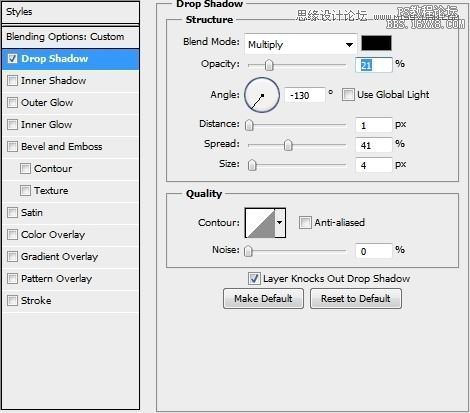Click the Reset to Default button
Screen dimensions: 470x413
(x=356, y=299)
